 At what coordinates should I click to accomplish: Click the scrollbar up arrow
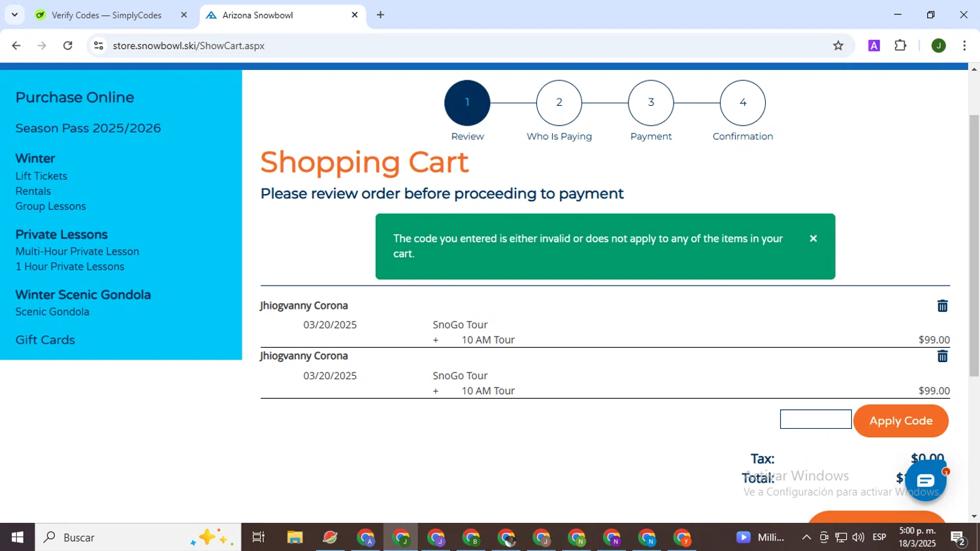pos(974,69)
